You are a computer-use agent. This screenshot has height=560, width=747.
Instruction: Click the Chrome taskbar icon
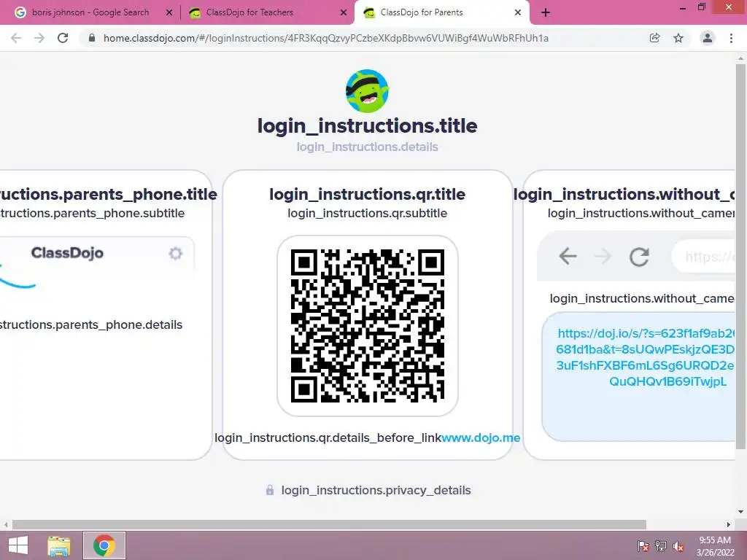point(104,545)
